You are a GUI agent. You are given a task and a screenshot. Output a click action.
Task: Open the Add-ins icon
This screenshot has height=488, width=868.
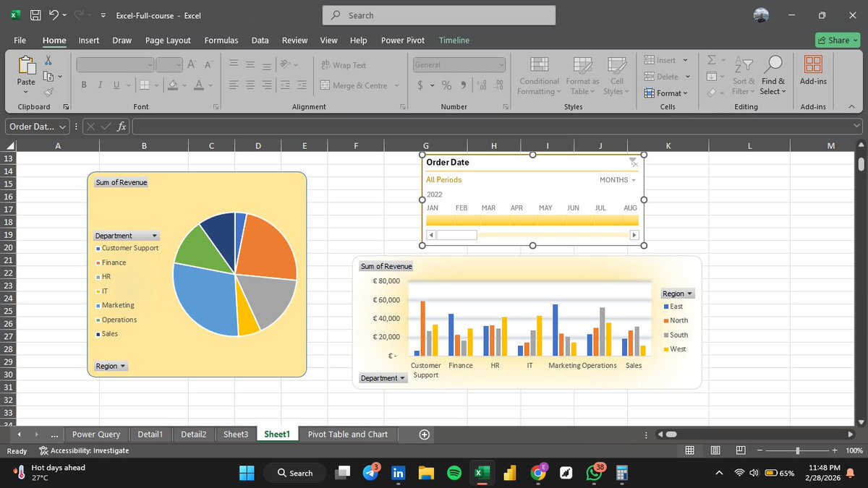click(813, 64)
